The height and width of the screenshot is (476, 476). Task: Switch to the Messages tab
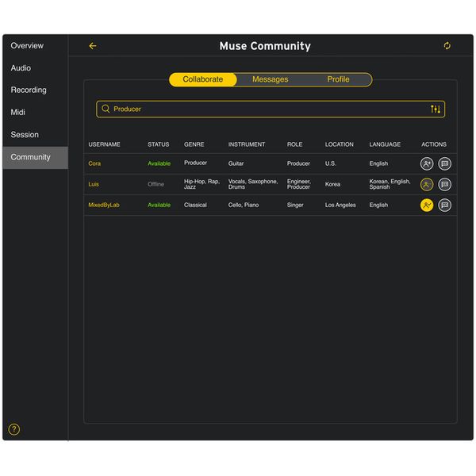270,79
